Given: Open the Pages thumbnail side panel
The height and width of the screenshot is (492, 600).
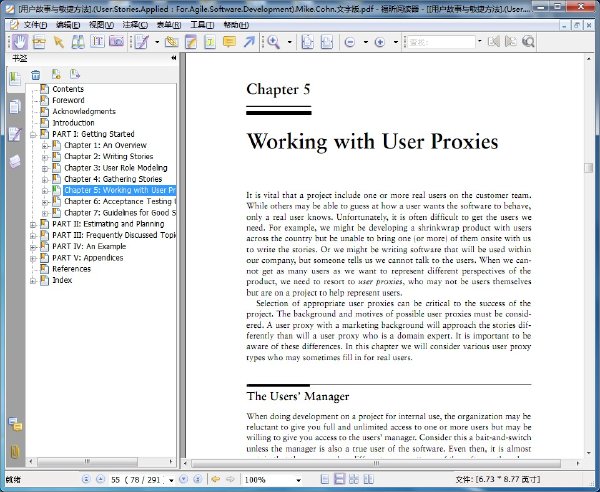Looking at the screenshot, I should (15, 107).
